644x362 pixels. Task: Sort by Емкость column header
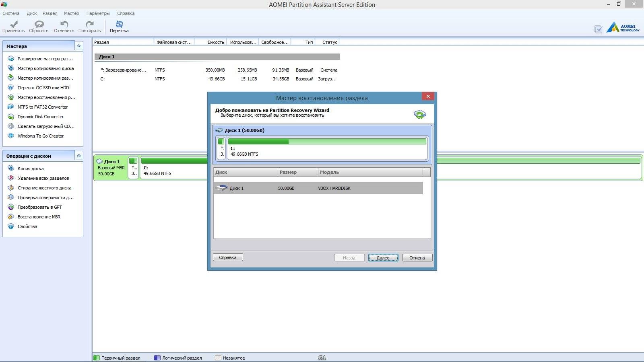(211, 42)
